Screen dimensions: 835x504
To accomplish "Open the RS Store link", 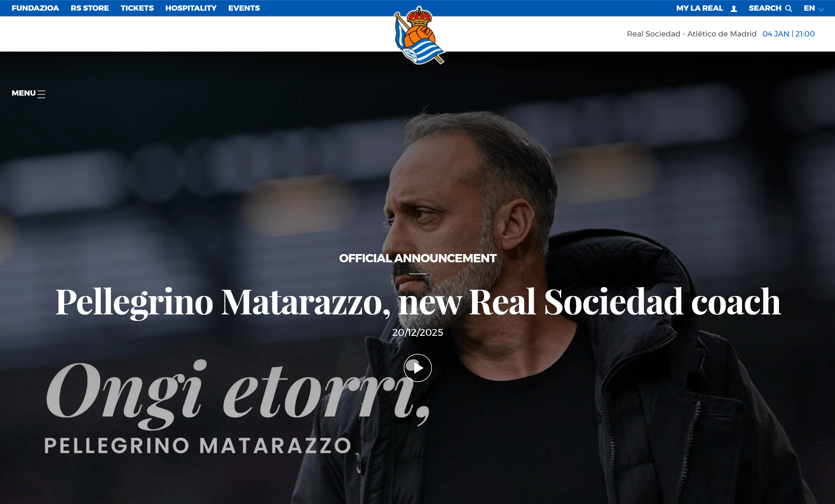I will pos(90,8).
